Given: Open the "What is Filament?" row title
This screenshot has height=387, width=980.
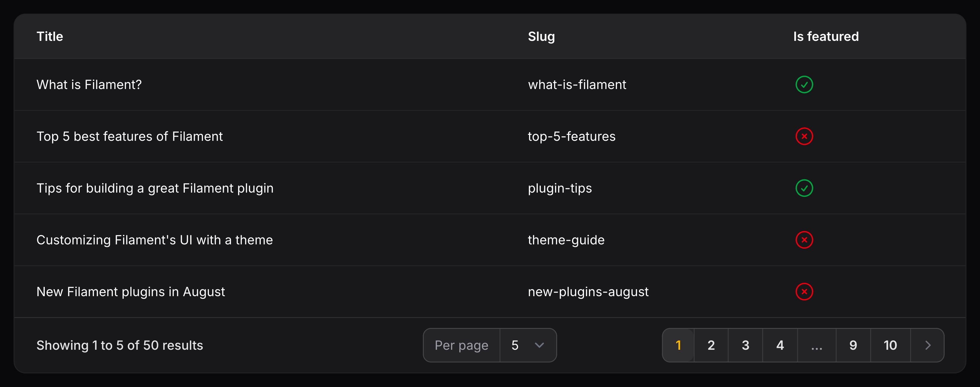Looking at the screenshot, I should 89,84.
